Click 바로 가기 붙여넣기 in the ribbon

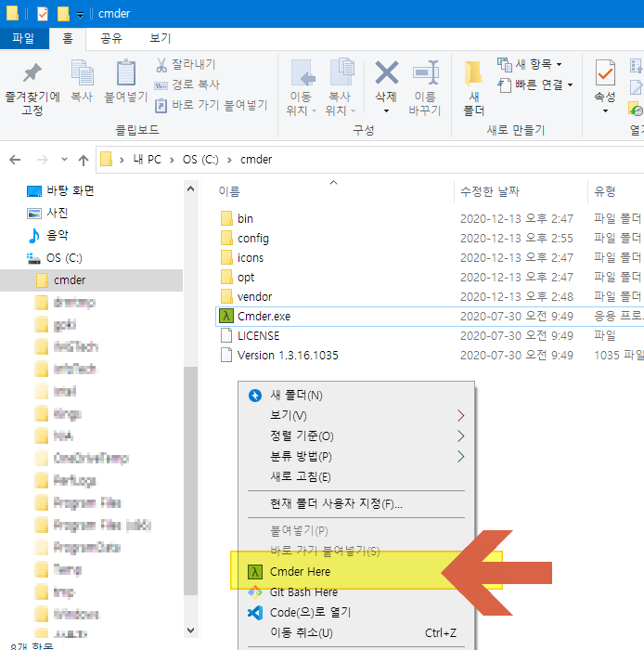pos(212,105)
